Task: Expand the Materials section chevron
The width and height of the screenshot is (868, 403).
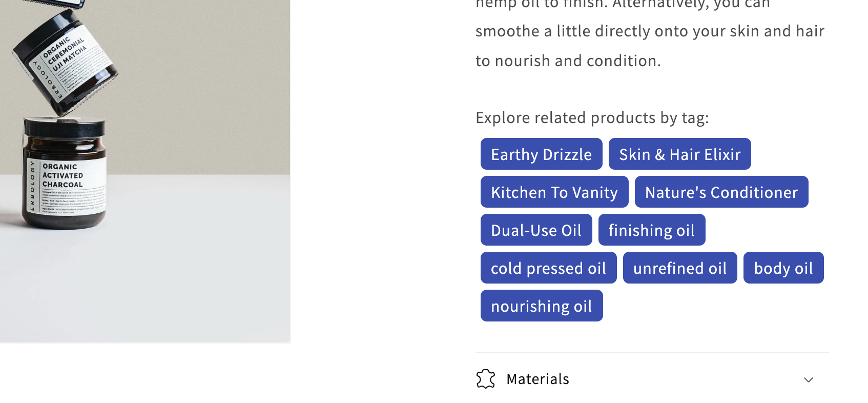Action: click(x=808, y=380)
